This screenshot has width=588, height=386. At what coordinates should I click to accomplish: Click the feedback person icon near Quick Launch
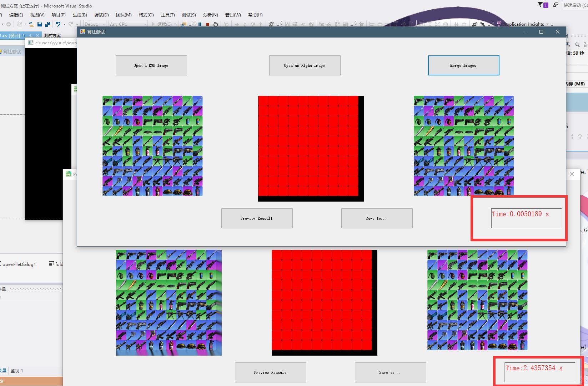(x=556, y=5)
